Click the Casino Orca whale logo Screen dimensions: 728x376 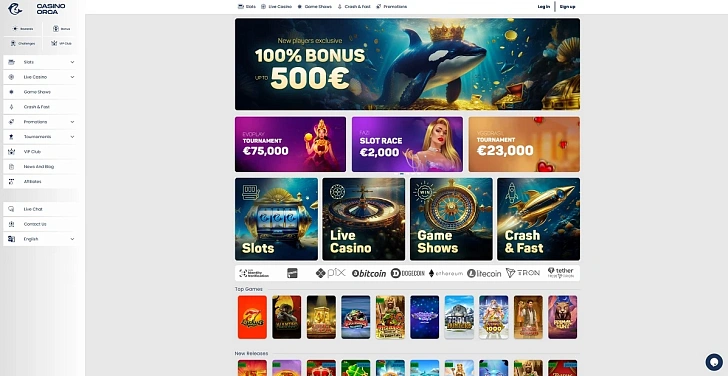tap(15, 8)
